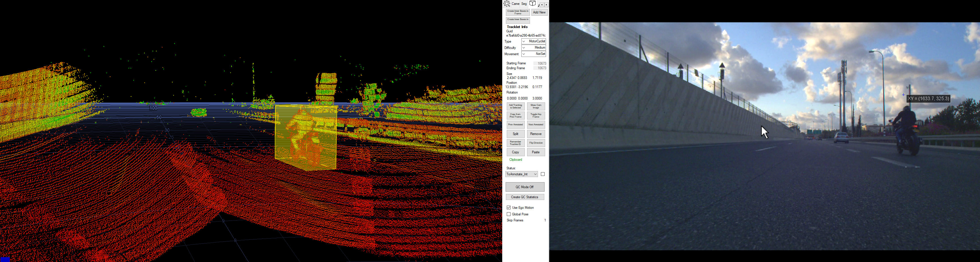Screen dimensions: 980x262
Task: Click the Remember Tracklet ID tool
Action: 515,142
